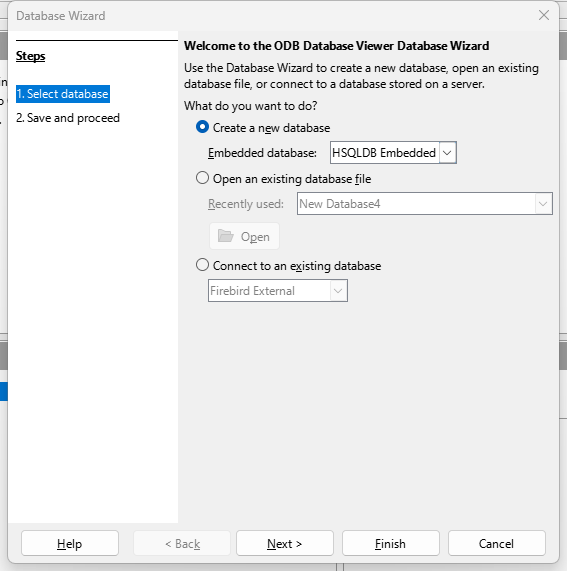Click the Open label text on the button
Viewport: 567px width, 571px height.
pyautogui.click(x=255, y=237)
